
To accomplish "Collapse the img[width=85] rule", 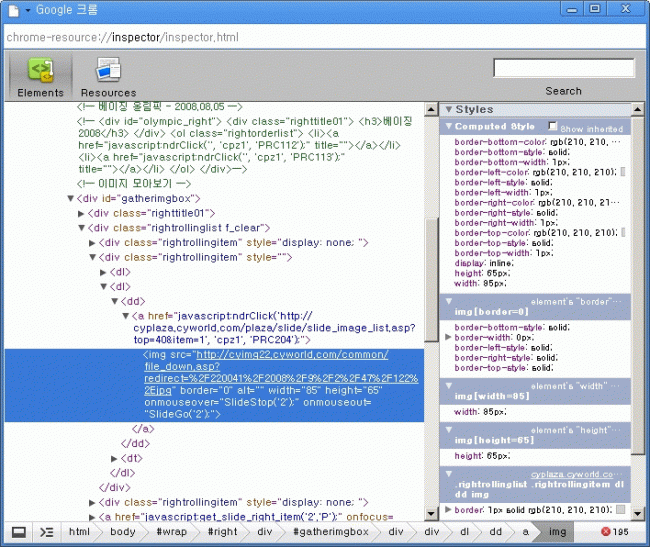I will pos(449,386).
